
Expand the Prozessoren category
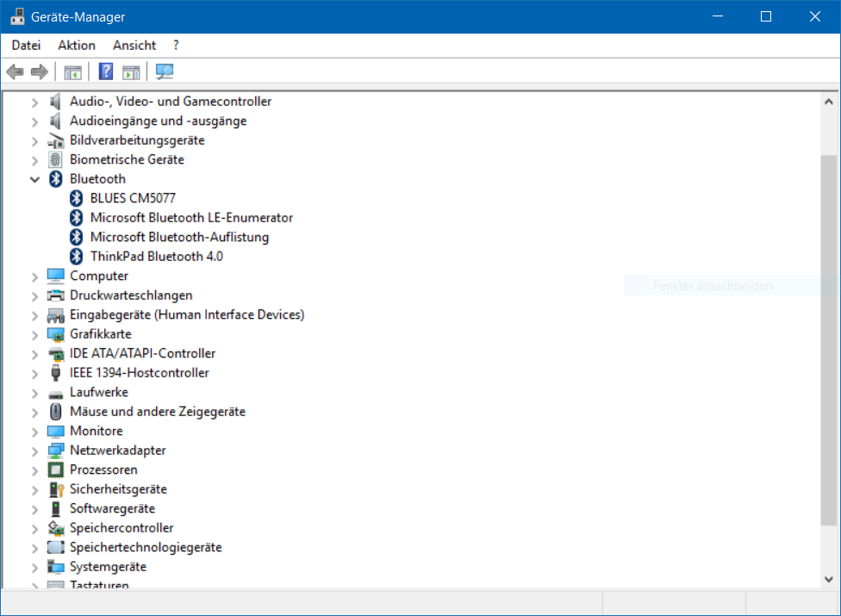pos(34,470)
